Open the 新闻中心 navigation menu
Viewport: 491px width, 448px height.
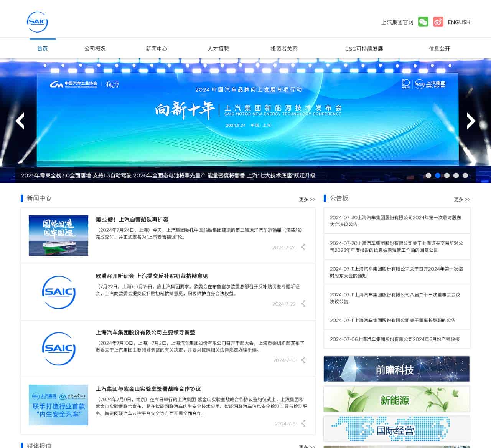point(157,49)
